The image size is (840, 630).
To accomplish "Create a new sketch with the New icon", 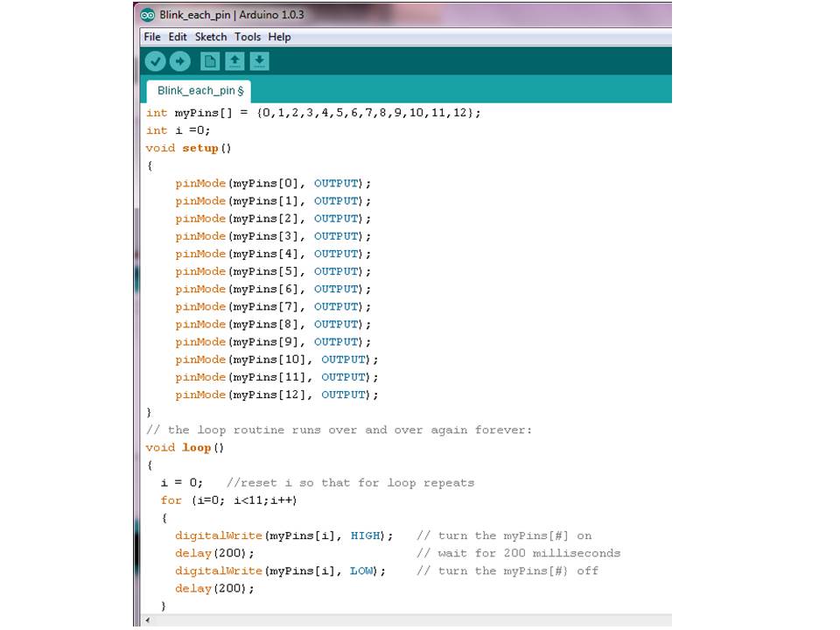I will click(x=210, y=61).
